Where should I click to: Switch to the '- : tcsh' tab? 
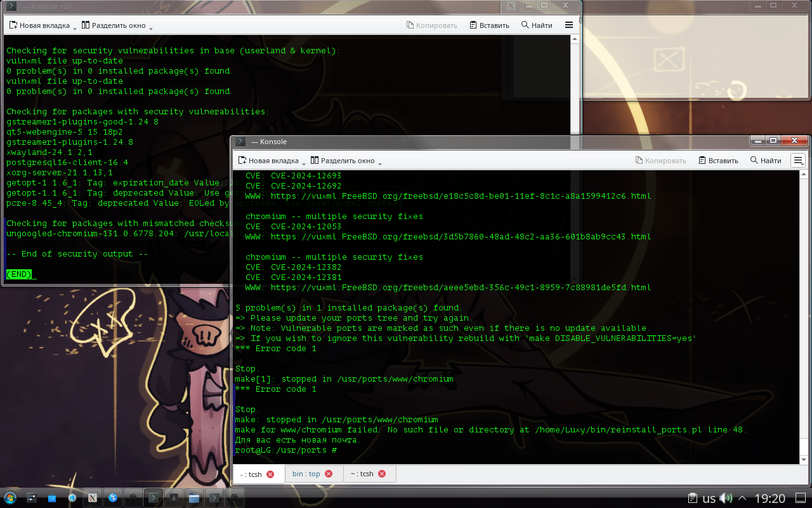click(x=256, y=474)
